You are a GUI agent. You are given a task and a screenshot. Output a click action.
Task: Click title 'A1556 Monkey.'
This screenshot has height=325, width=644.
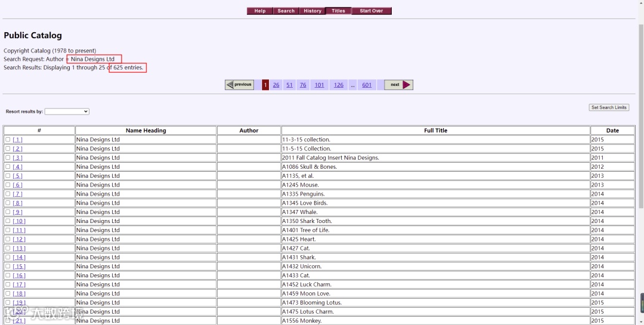pyautogui.click(x=302, y=320)
